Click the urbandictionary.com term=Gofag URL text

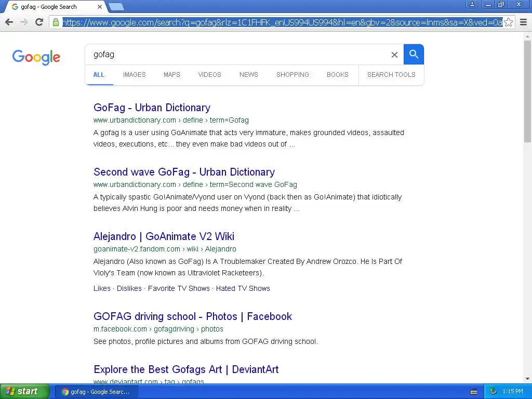point(171,120)
